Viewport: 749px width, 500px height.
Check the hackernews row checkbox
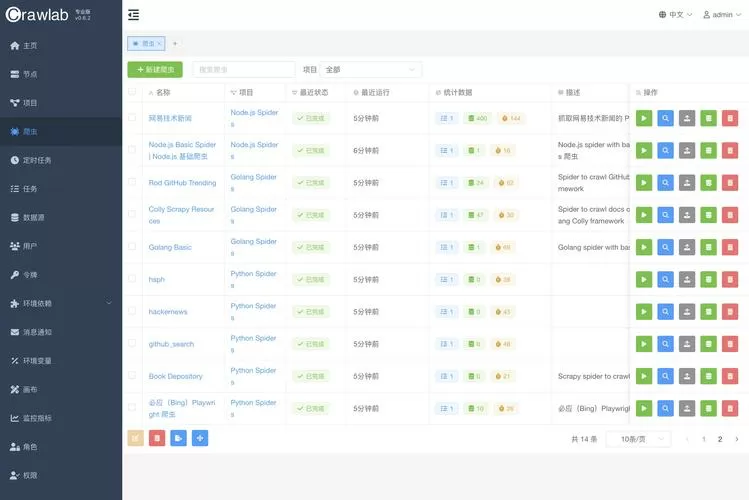coord(132,311)
